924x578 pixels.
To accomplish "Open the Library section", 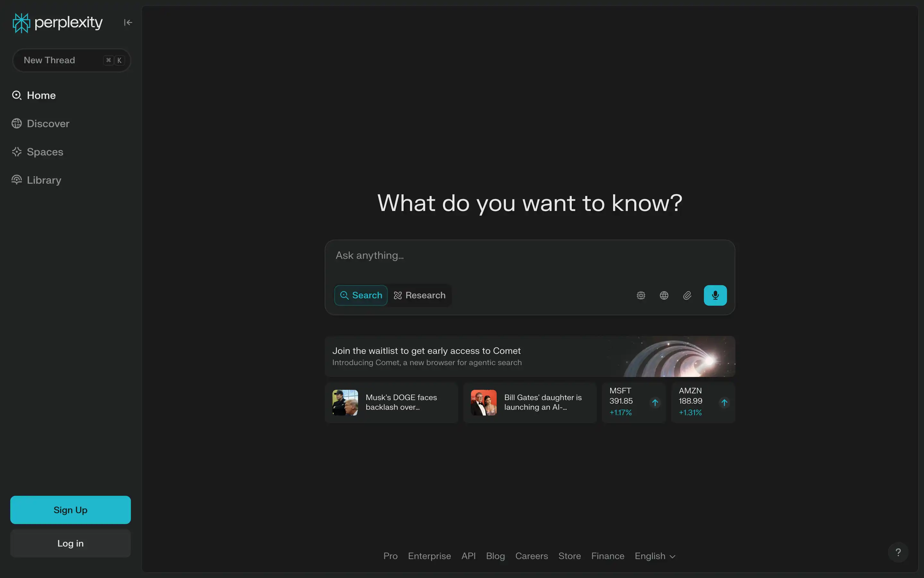I will pos(36,180).
